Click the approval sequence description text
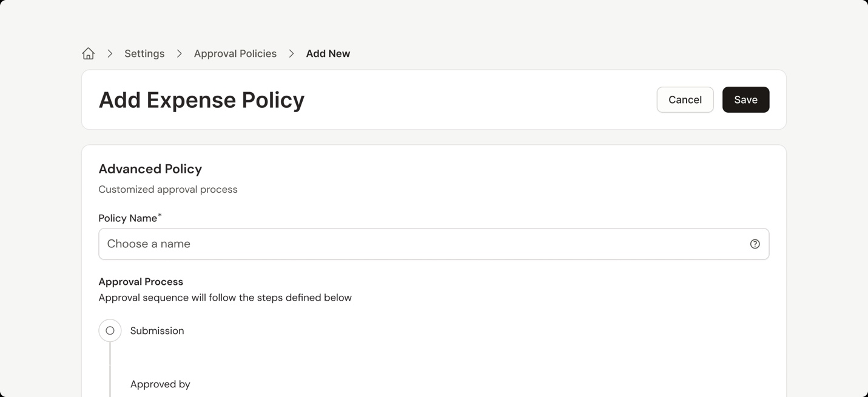Image resolution: width=868 pixels, height=397 pixels. tap(225, 298)
